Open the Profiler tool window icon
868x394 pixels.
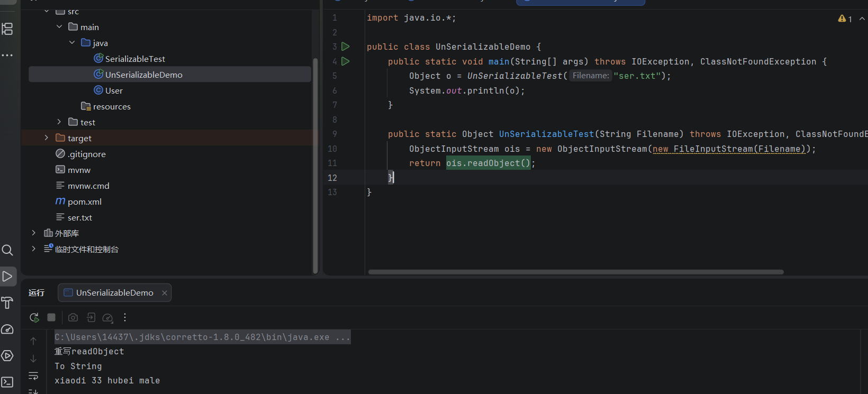pyautogui.click(x=7, y=329)
